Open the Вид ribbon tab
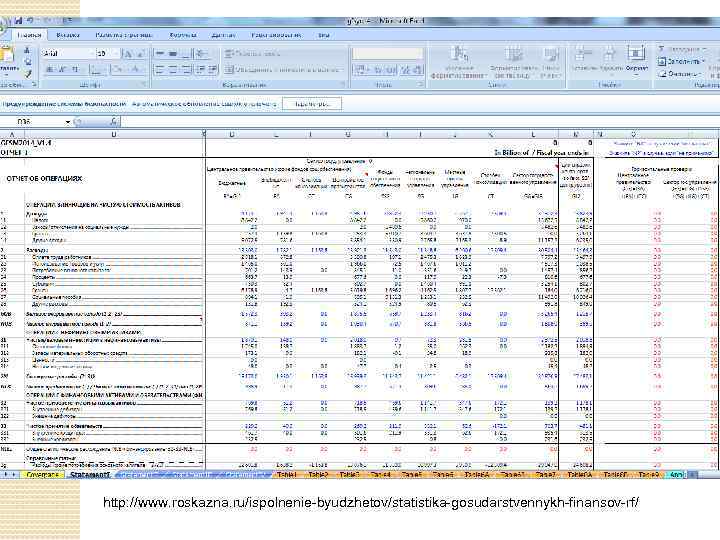The width and height of the screenshot is (720, 540). coord(323,35)
